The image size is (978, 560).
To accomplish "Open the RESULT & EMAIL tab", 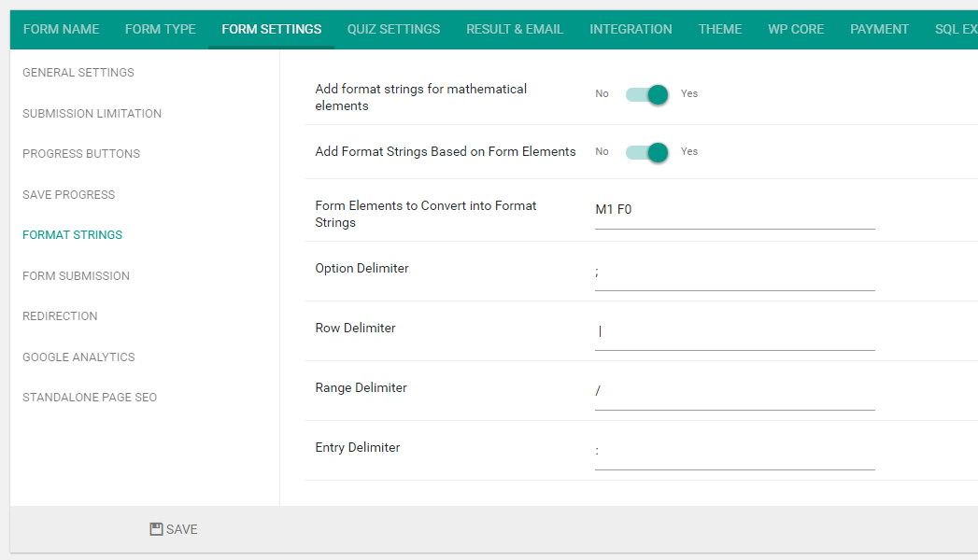I will tap(515, 29).
